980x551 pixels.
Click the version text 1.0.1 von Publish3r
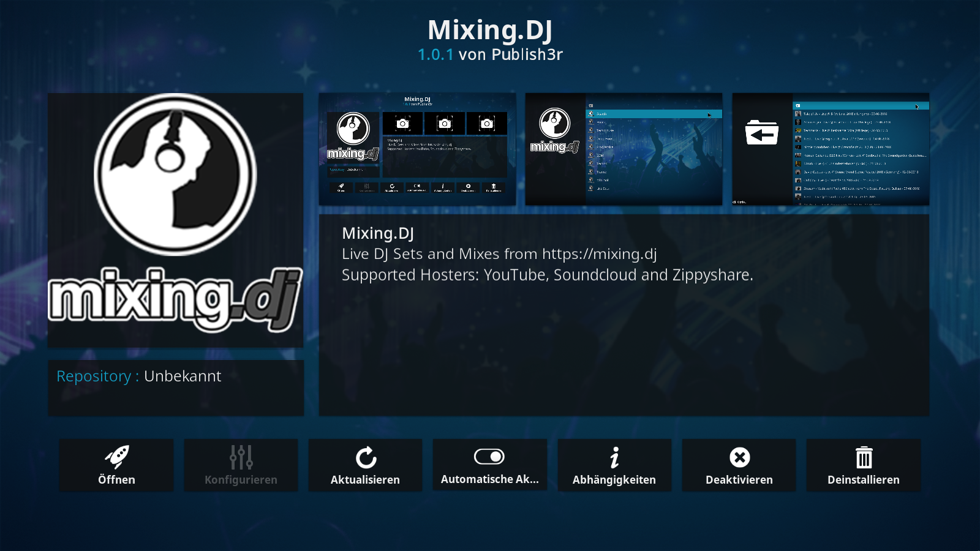pyautogui.click(x=490, y=54)
